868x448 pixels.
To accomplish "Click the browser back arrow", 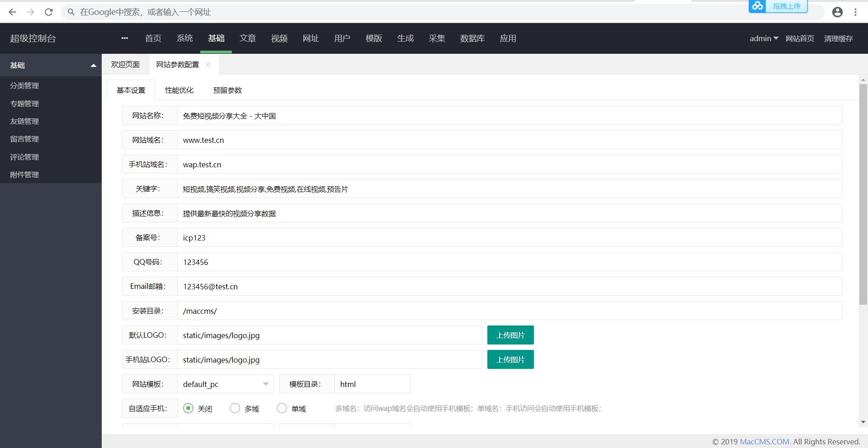I will (x=13, y=12).
